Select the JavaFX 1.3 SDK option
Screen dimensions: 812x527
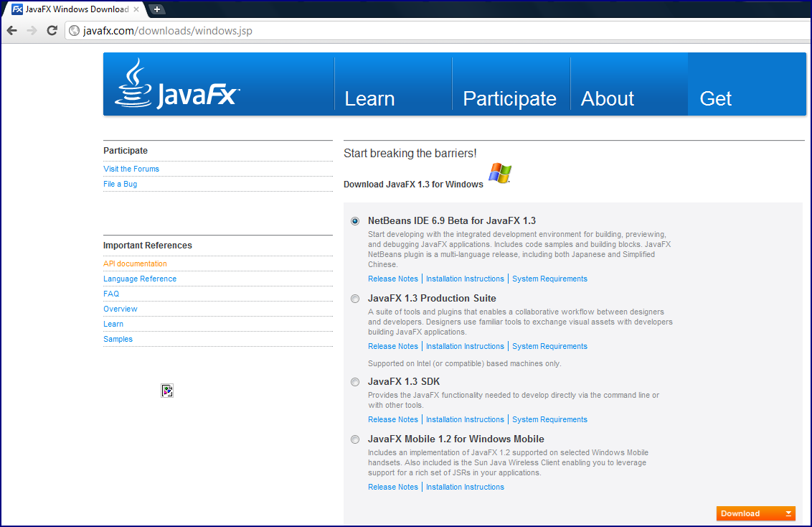point(354,381)
